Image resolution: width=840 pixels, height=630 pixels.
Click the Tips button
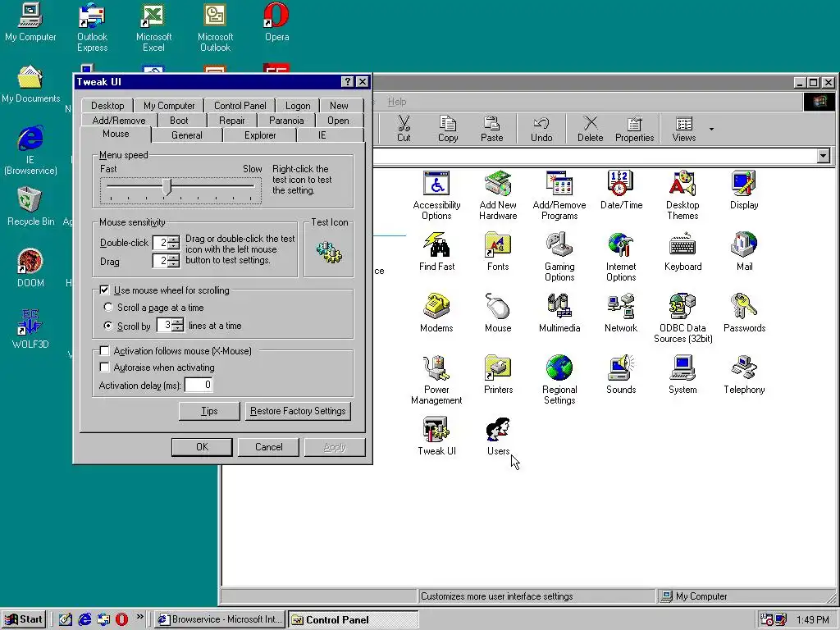[x=209, y=411]
